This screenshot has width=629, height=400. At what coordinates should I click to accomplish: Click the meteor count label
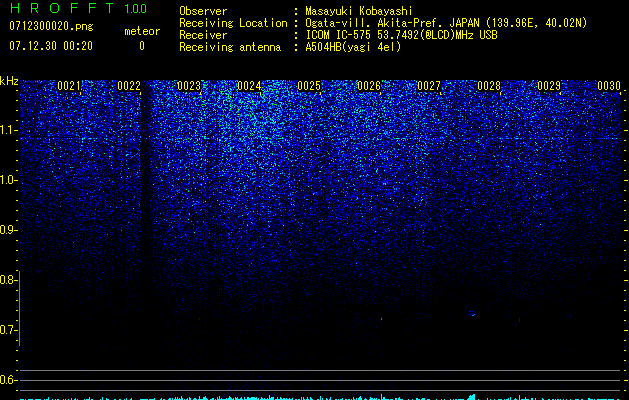(142, 31)
